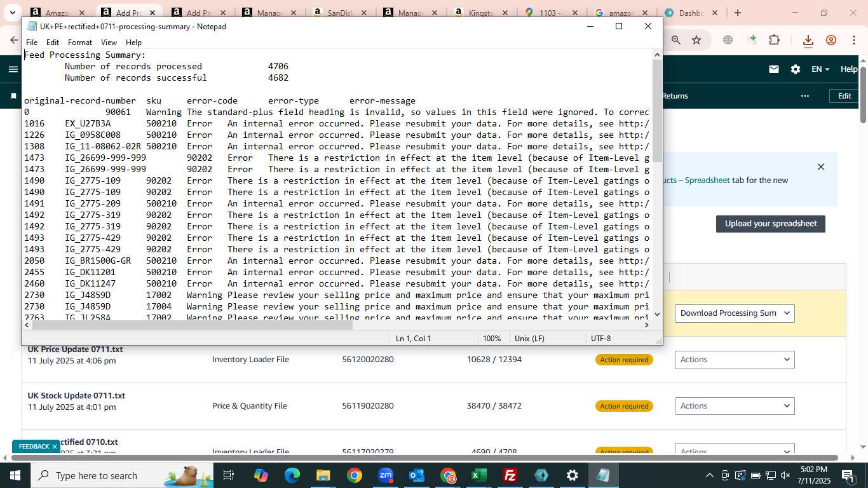Screen dimensions: 868x488
Task: Click the Help link in Seller Central header
Action: click(x=849, y=69)
